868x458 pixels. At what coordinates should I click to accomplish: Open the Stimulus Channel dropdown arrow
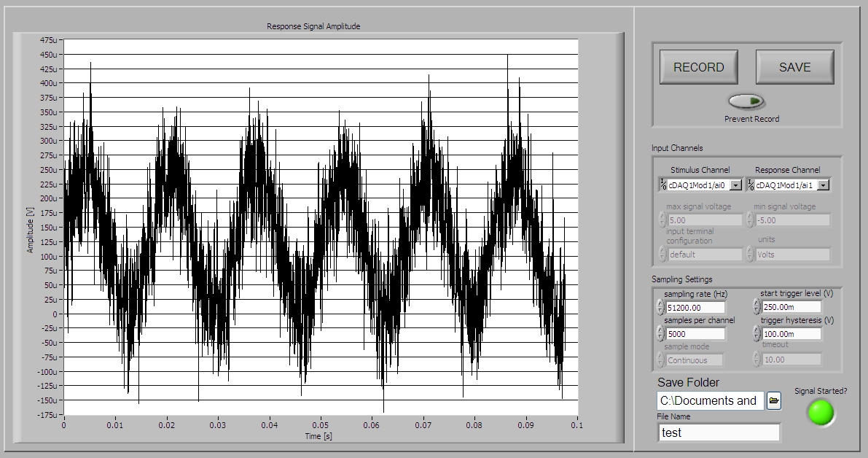pyautogui.click(x=735, y=185)
